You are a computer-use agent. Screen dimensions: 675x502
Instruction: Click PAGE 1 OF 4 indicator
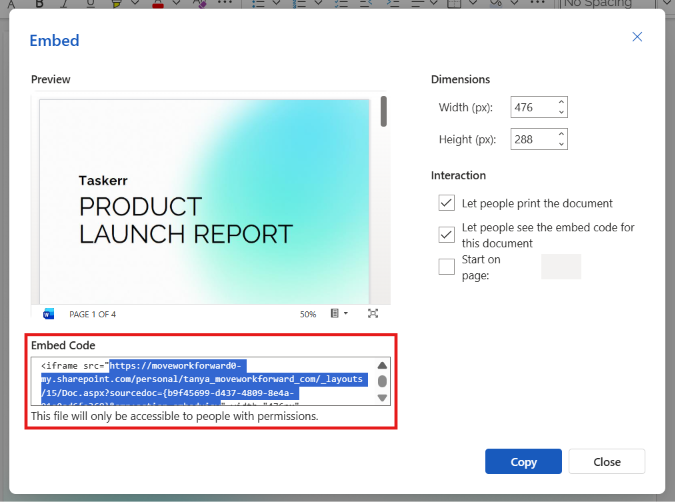93,314
